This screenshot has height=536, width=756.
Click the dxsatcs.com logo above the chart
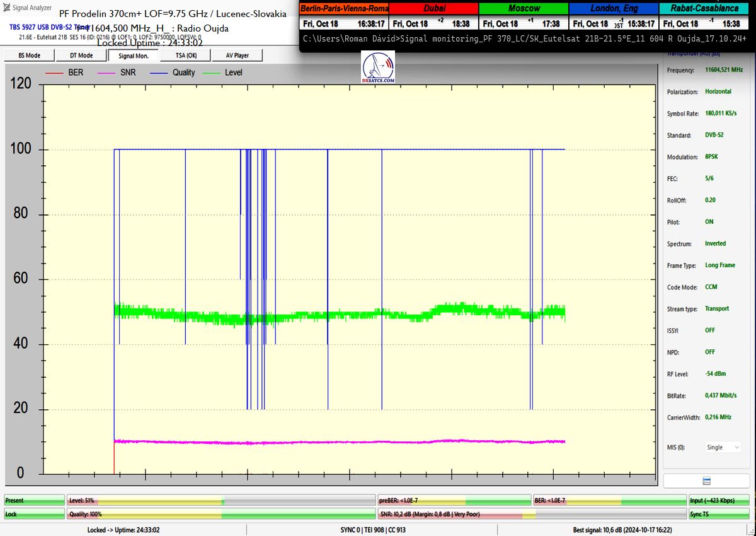(x=379, y=68)
